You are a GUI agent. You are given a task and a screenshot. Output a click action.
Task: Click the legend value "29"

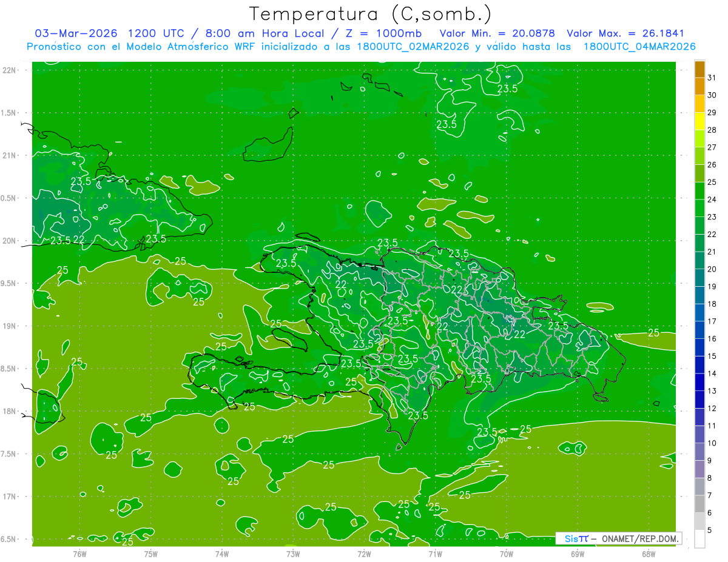coord(712,112)
